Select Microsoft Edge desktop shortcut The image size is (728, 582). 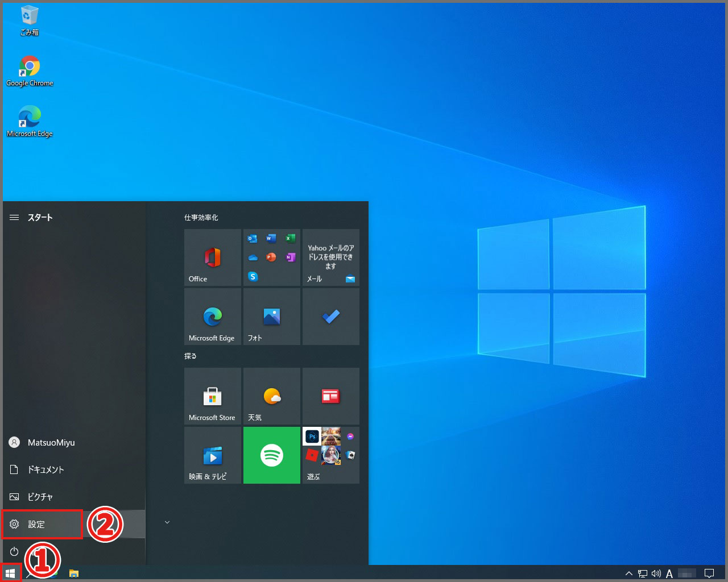[30, 121]
